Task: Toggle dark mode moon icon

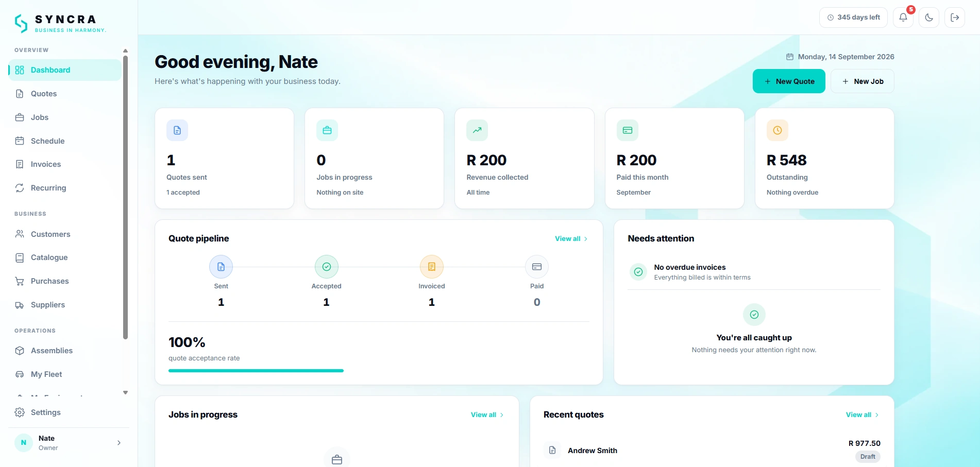Action: point(929,18)
